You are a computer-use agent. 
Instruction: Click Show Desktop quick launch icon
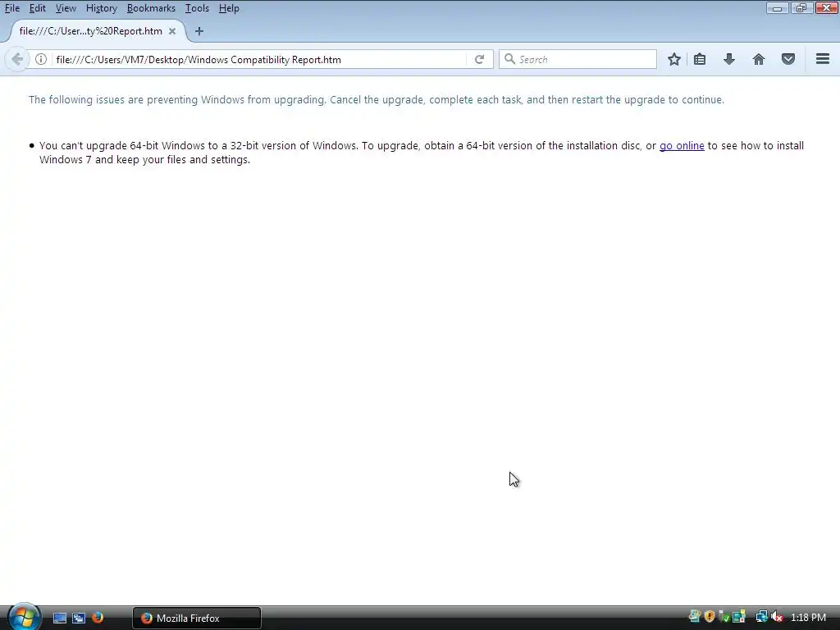(59, 618)
